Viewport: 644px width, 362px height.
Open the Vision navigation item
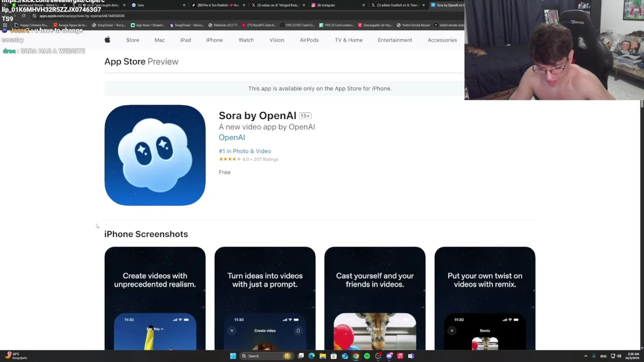pos(277,40)
